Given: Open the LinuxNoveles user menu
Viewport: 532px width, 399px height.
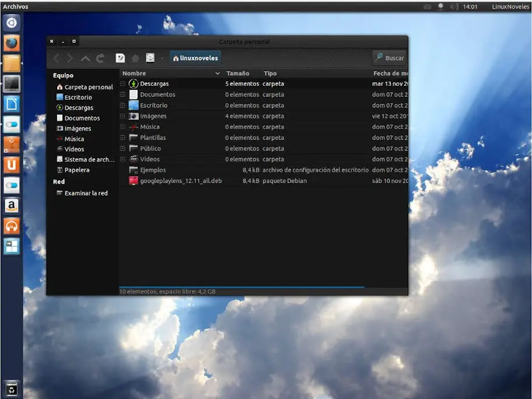Looking at the screenshot, I should 510,6.
